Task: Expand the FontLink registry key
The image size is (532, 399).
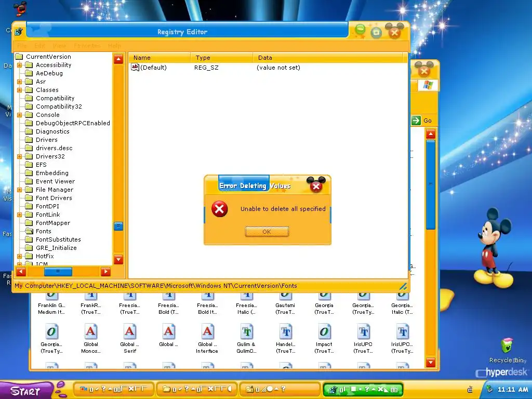Action: pos(19,215)
